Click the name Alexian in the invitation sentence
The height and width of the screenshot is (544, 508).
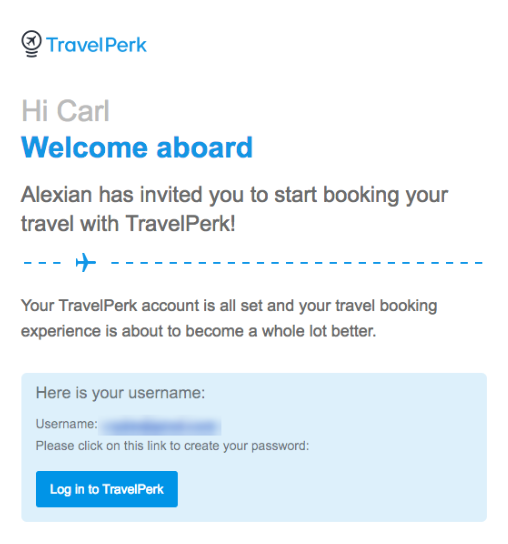(56, 194)
